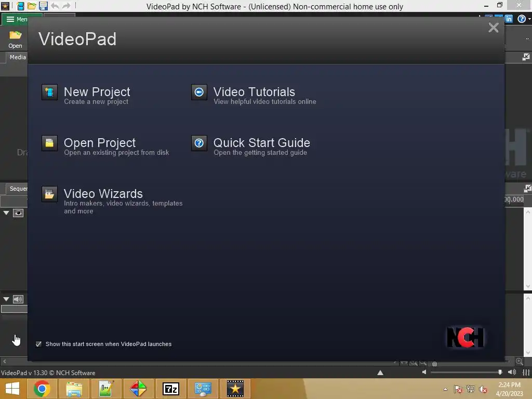Click the LinkedIn share icon
This screenshot has height=399, width=532.
coord(509,19)
